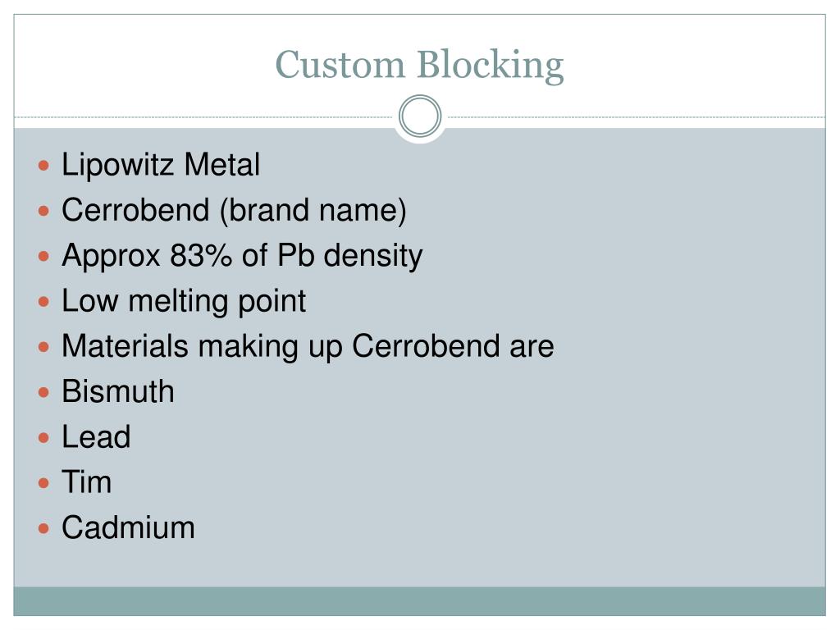Click the bullet beside 'Low melting point'
Image resolution: width=840 pixels, height=630 pixels.
[x=44, y=302]
